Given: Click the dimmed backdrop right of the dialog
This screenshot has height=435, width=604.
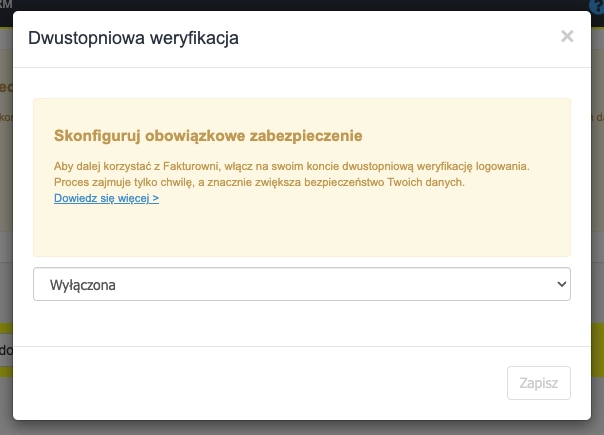Looking at the screenshot, I should 598,200.
